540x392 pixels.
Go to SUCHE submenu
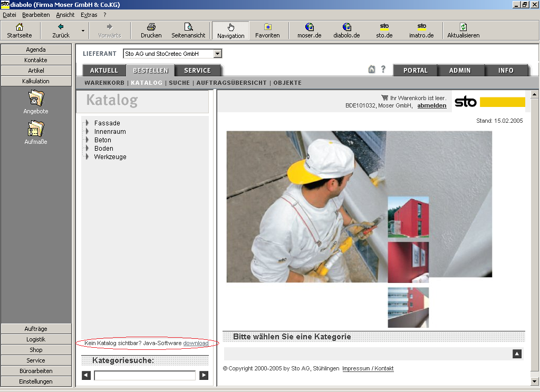click(x=179, y=83)
